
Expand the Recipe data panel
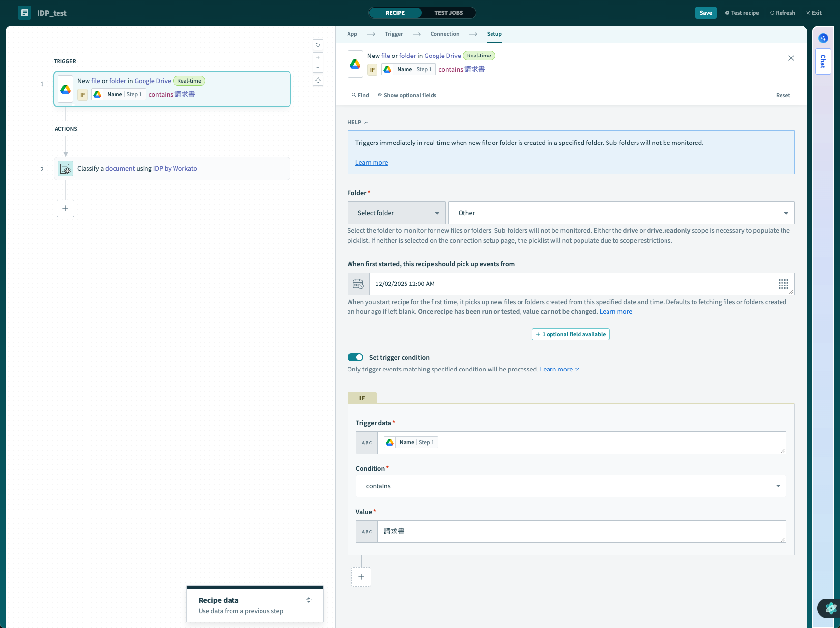pos(308,600)
